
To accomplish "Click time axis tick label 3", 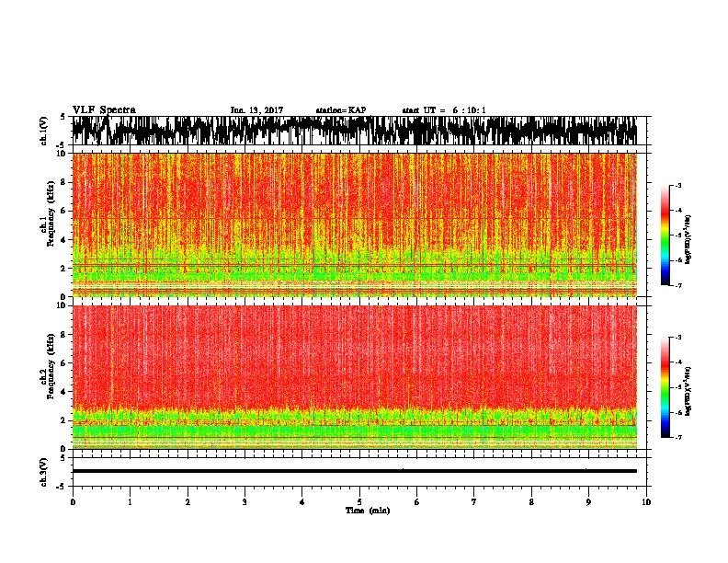I will [x=245, y=502].
